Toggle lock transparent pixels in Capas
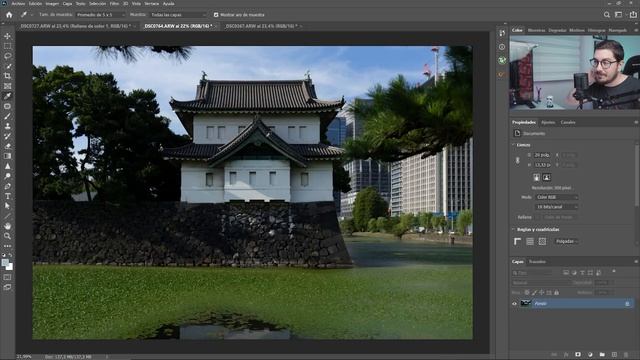The height and width of the screenshot is (360, 640). click(x=527, y=293)
